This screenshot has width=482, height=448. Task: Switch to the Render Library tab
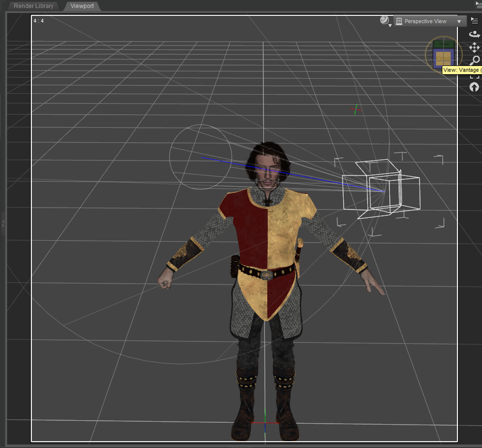point(34,6)
